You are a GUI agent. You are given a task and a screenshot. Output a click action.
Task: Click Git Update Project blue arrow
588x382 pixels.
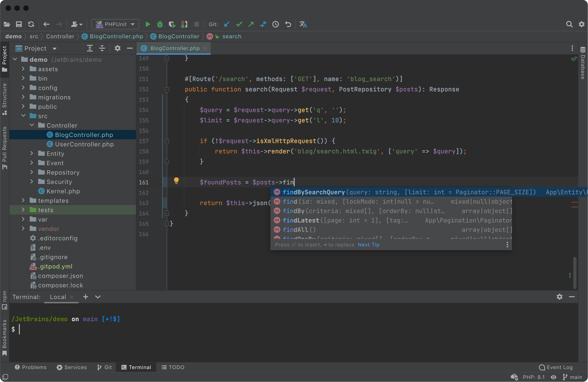pyautogui.click(x=227, y=24)
